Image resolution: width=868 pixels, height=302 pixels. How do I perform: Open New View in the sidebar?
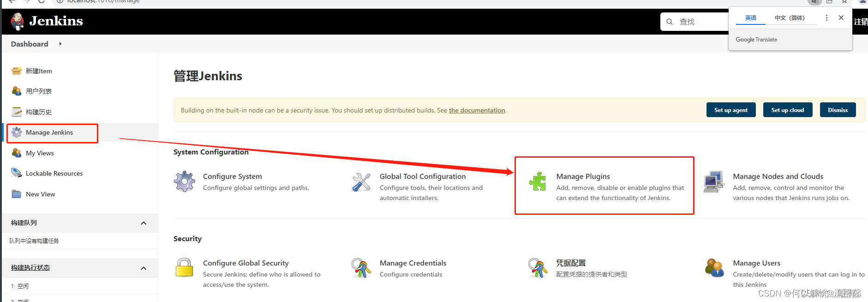pyautogui.click(x=41, y=194)
